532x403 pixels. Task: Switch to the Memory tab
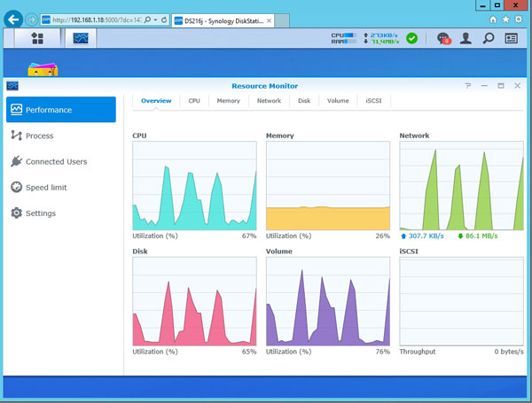(x=228, y=101)
